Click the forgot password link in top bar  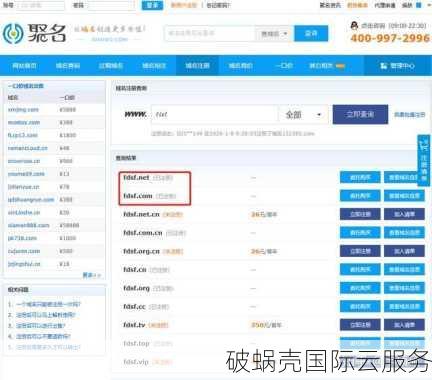[x=218, y=5]
